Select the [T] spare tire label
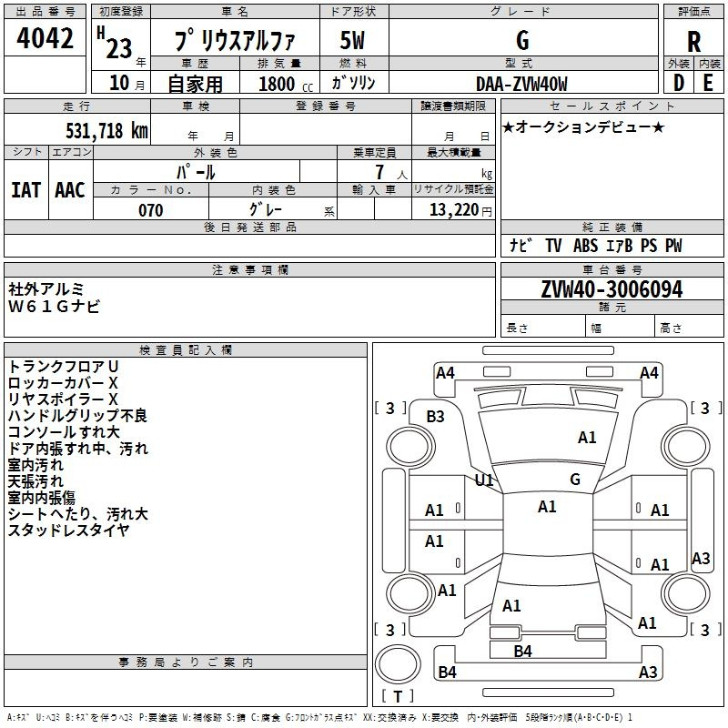 coord(398,696)
